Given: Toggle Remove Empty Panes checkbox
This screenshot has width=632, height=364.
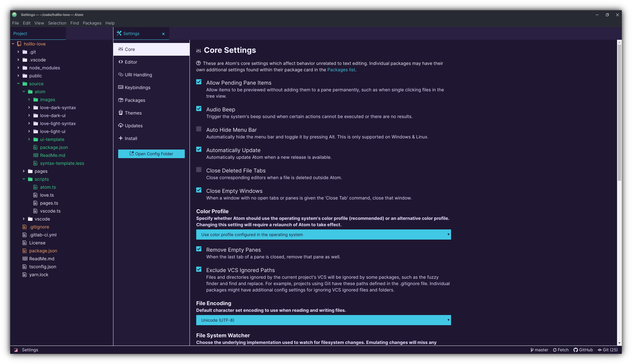Looking at the screenshot, I should click(x=199, y=249).
